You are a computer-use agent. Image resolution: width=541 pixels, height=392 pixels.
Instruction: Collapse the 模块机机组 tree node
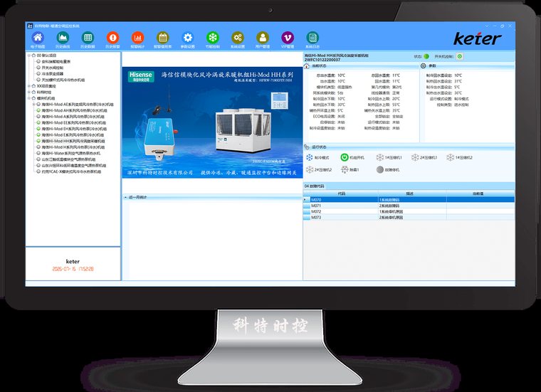pyautogui.click(x=29, y=98)
